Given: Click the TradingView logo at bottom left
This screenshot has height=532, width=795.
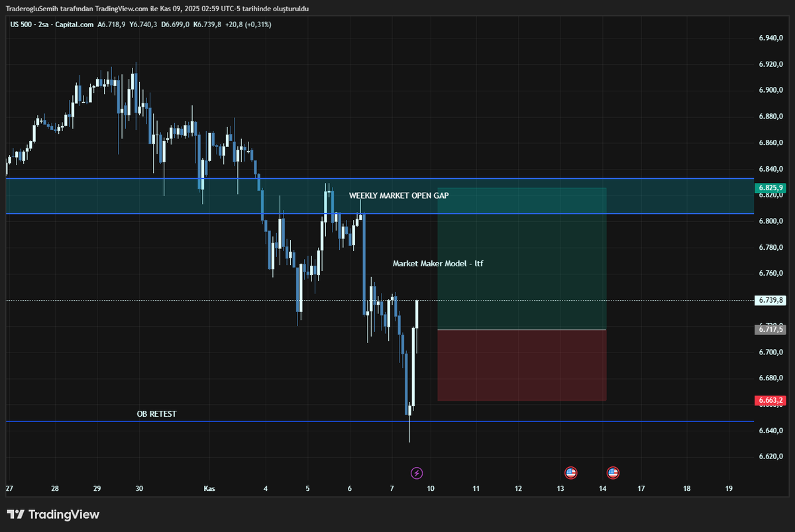Looking at the screenshot, I should coord(53,515).
